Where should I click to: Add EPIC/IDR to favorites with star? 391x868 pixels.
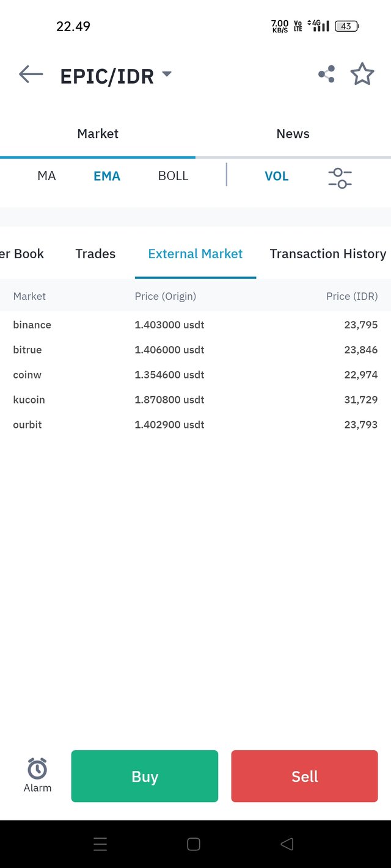pyautogui.click(x=362, y=74)
